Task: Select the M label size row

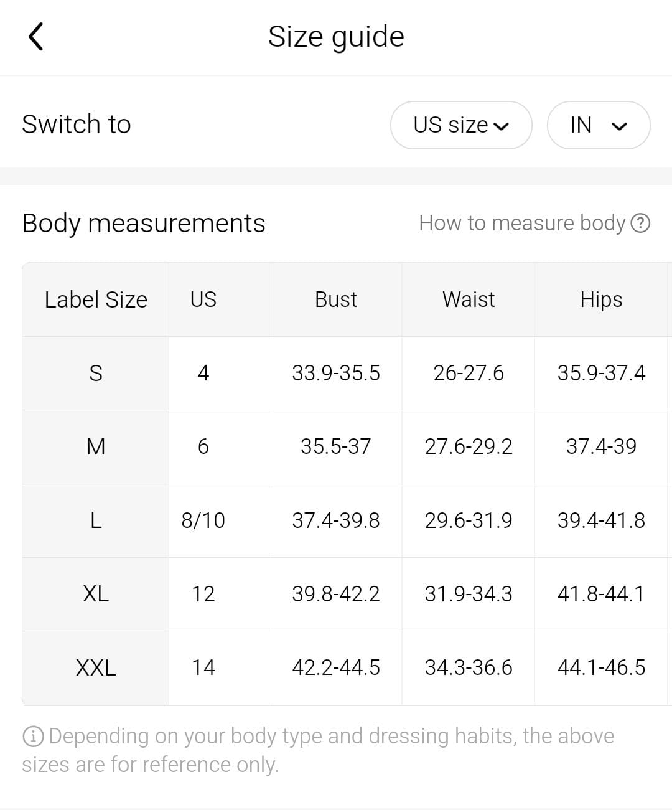Action: [96, 446]
